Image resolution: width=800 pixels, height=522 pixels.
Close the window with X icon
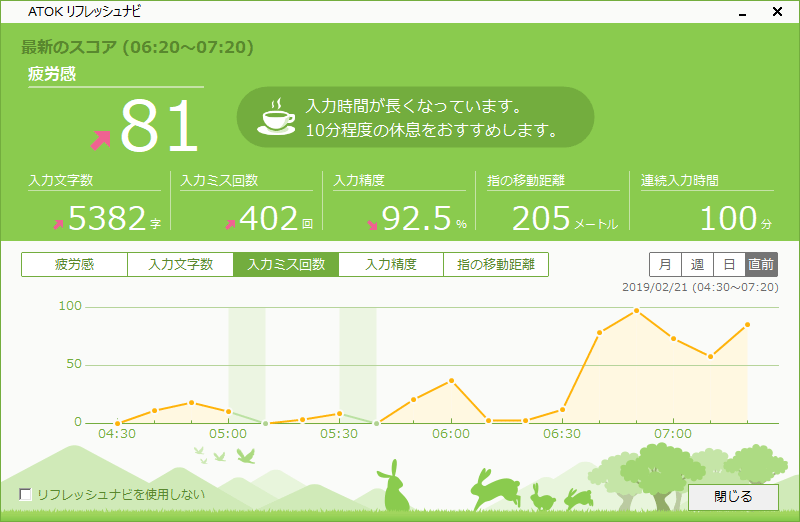[777, 11]
